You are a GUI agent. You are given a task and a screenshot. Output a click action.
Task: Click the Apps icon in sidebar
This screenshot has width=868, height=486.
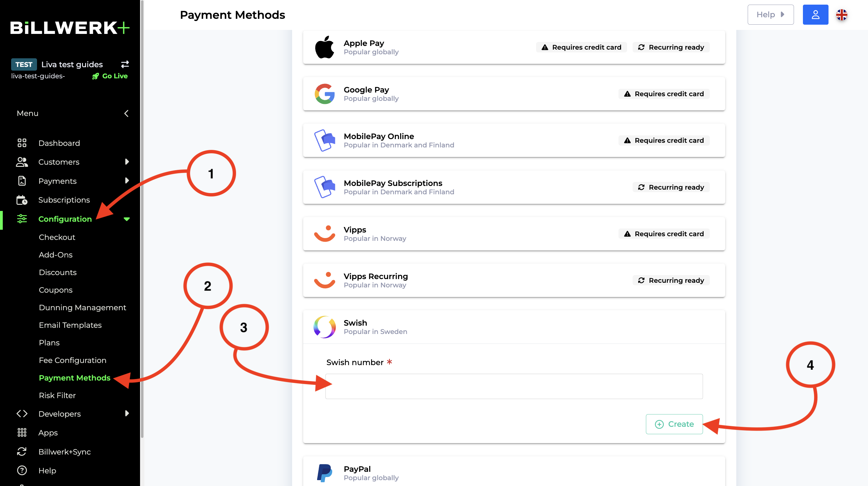pyautogui.click(x=22, y=432)
